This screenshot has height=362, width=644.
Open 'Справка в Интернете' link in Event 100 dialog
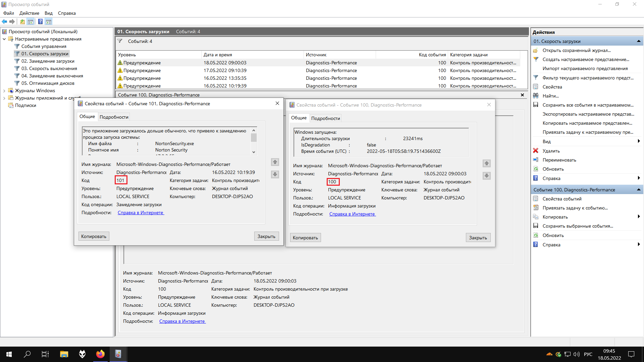pyautogui.click(x=353, y=214)
